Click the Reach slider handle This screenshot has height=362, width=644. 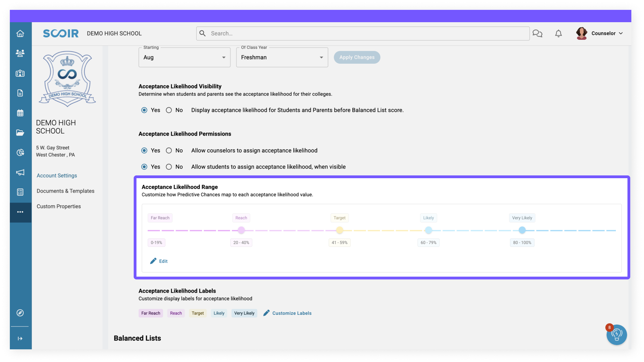pyautogui.click(x=241, y=230)
